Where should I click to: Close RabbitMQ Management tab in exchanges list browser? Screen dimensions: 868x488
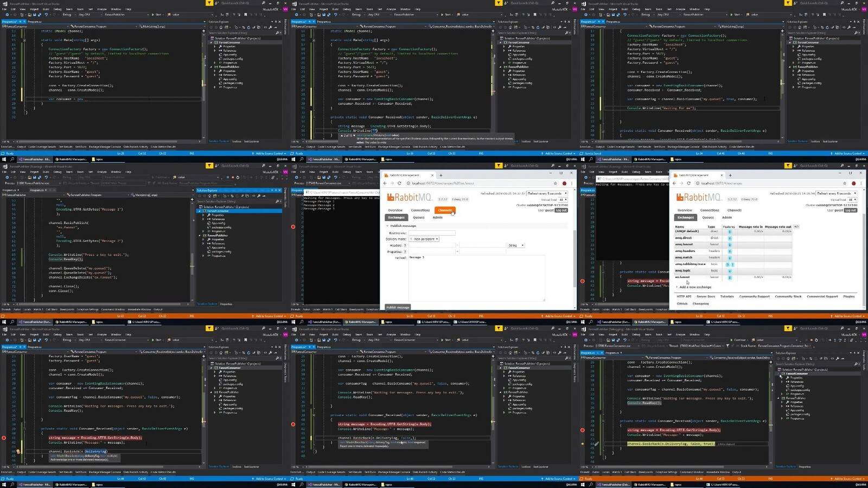tap(722, 175)
